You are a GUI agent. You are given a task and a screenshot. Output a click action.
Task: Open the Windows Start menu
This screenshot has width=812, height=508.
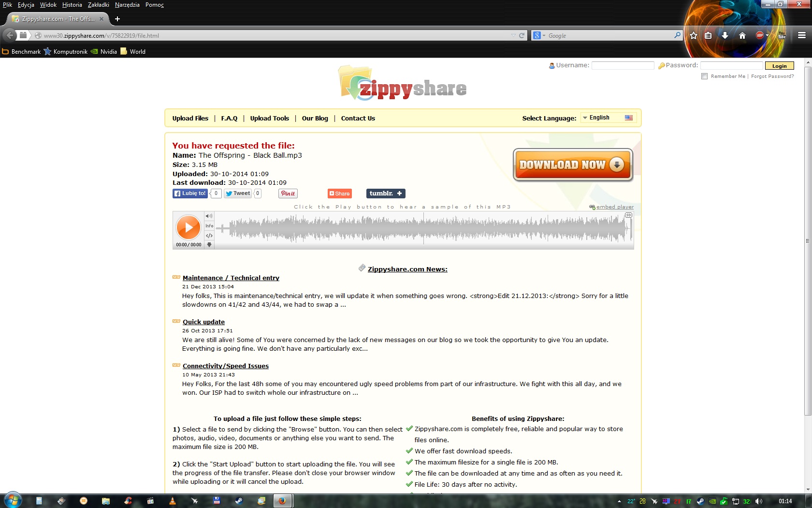[x=13, y=500]
